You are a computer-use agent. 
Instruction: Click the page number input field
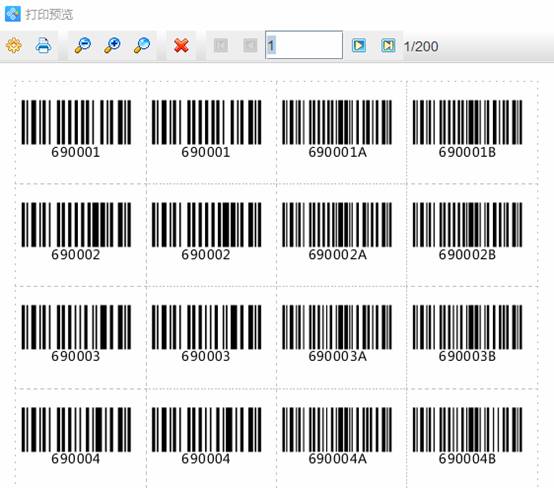[304, 45]
